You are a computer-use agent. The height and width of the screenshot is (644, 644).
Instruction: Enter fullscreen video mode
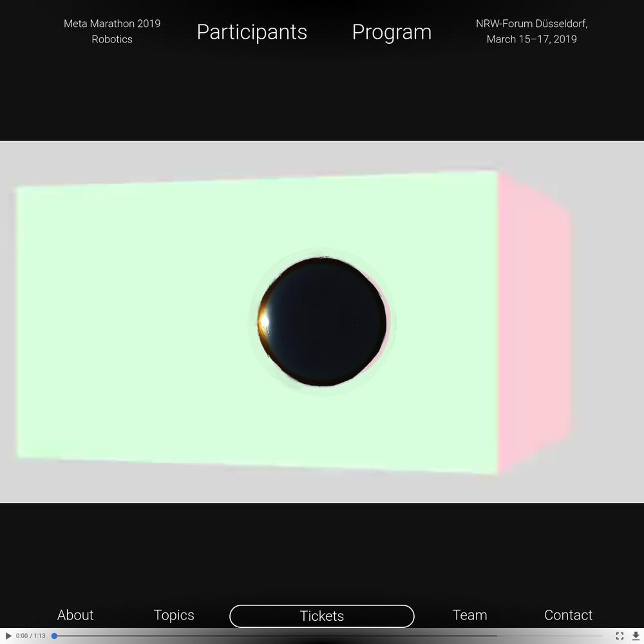tap(620, 636)
